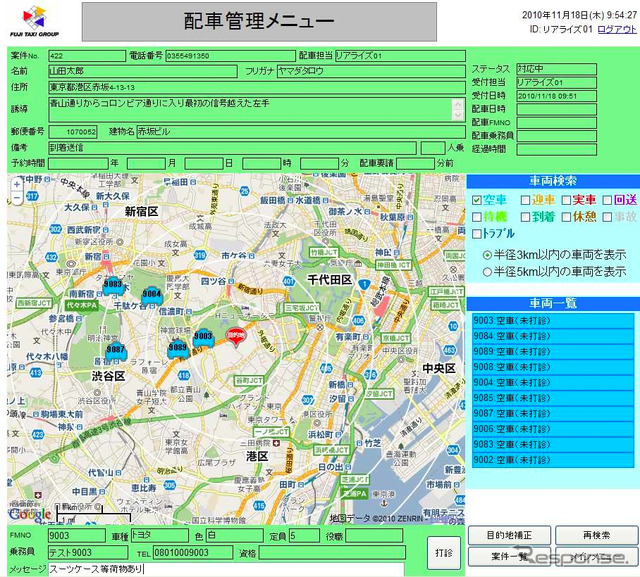Image resolution: width=640 pixels, height=577 pixels.
Task: Click the 車種 field showing トヨタ
Action: [160, 535]
